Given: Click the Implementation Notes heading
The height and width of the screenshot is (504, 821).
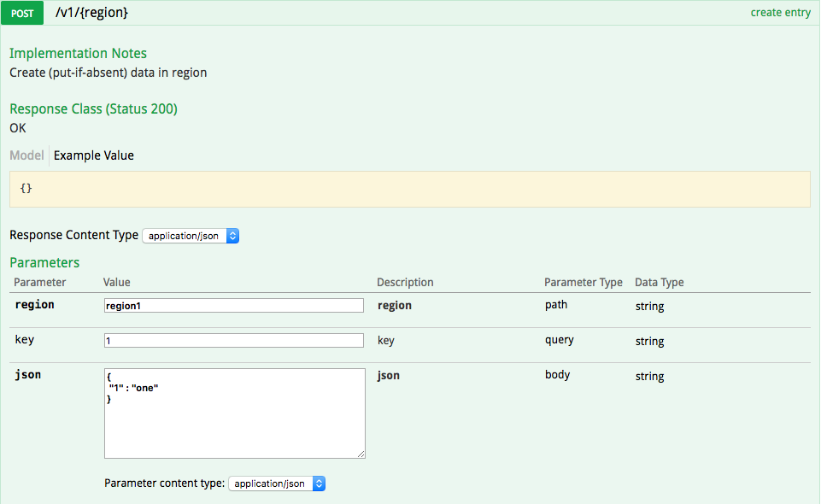Looking at the screenshot, I should click(78, 54).
